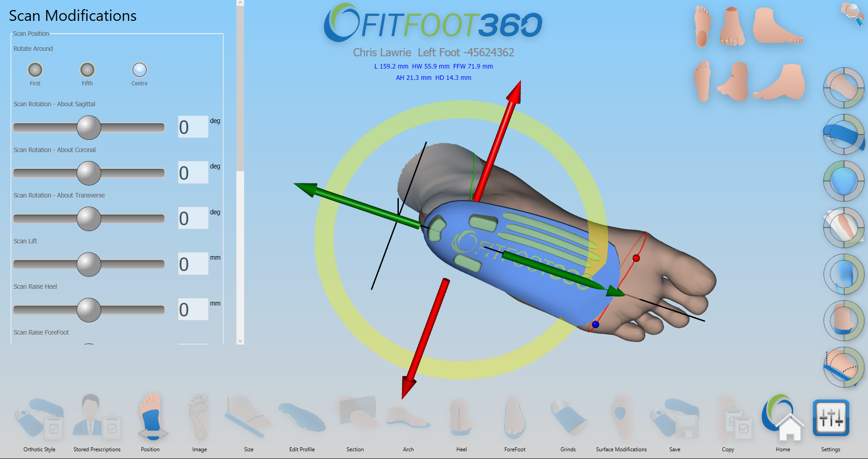Screen dimensions: 868x459
Task: Select the First metatarsal rotation option
Action: (35, 70)
